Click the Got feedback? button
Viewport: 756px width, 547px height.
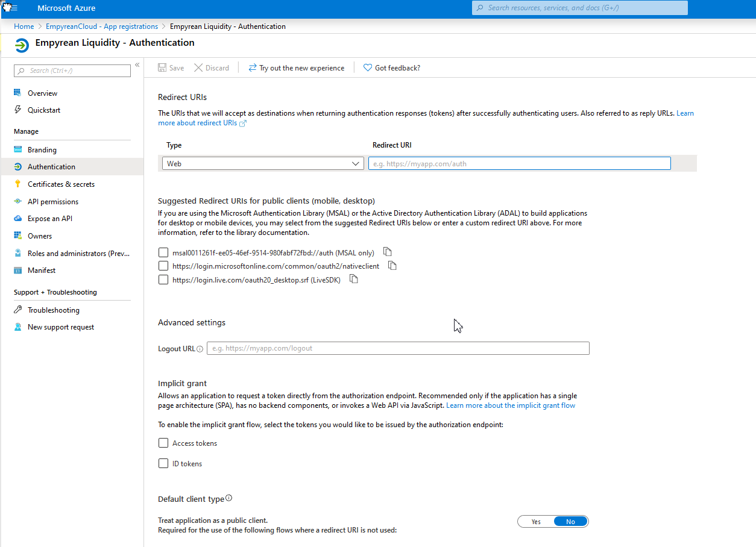click(392, 68)
